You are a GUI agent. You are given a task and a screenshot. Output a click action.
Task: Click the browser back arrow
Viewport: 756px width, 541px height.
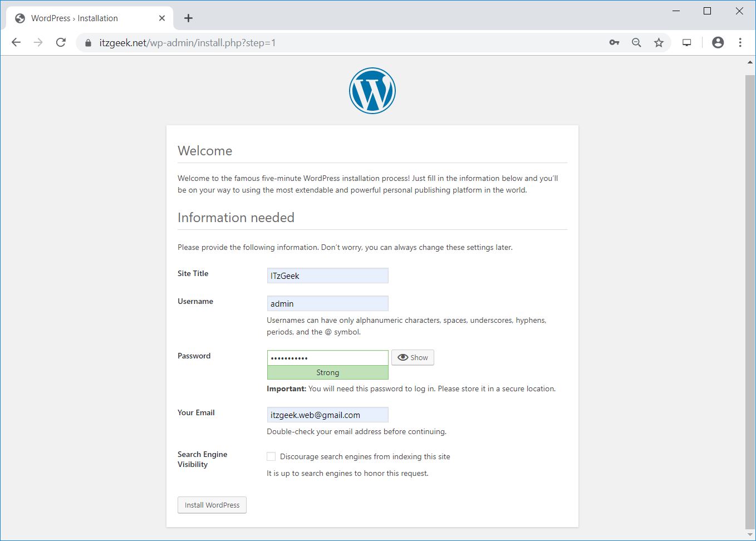tap(16, 42)
